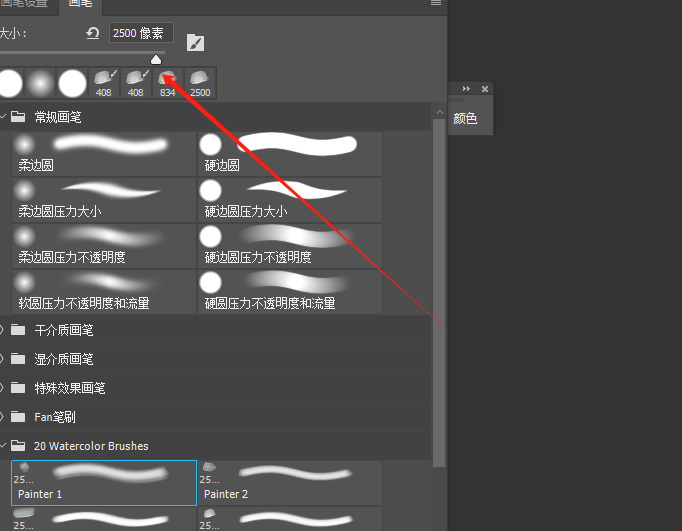Screen dimensions: 682x531
Task: Collapse the 20 Watercolor Brushes folder
Action: click(x=3, y=445)
